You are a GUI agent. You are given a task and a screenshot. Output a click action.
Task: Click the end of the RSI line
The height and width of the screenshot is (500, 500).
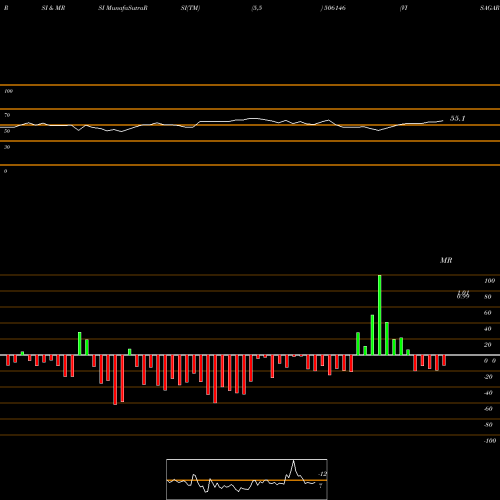pyautogui.click(x=443, y=121)
